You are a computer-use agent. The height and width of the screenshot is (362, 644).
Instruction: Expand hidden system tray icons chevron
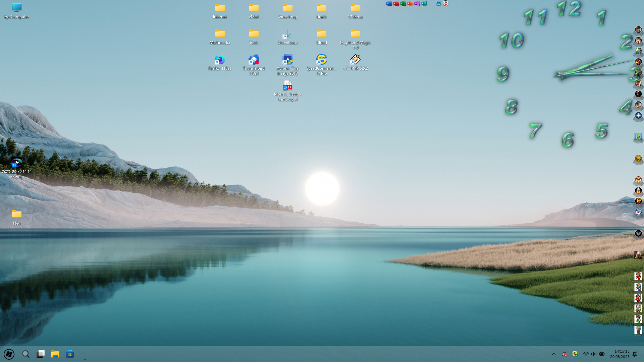coord(554,354)
